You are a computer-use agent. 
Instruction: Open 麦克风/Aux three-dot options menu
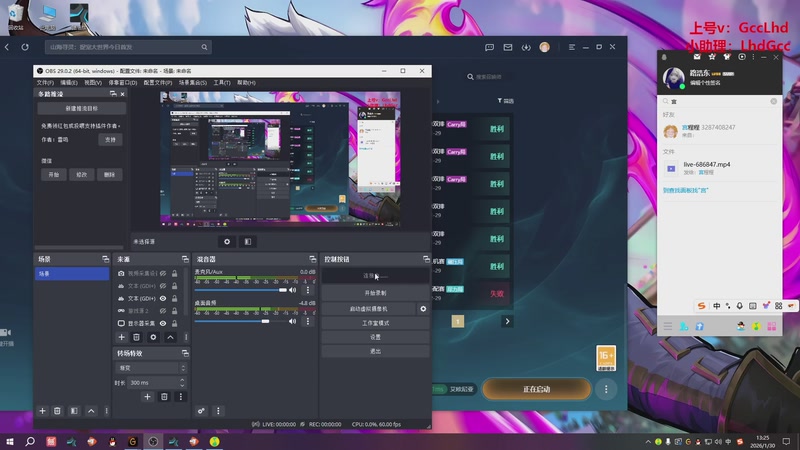point(308,290)
